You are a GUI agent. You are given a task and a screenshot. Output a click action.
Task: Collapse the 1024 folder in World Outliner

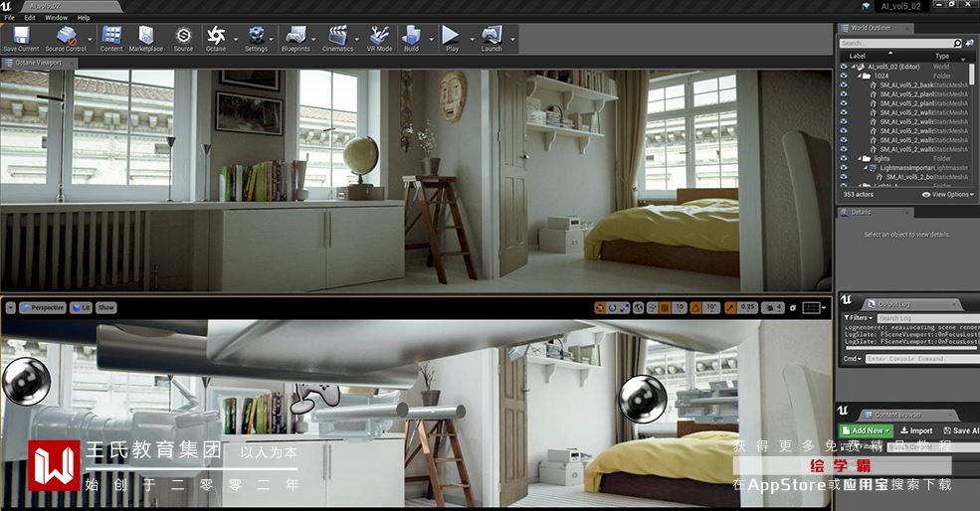tap(860, 76)
